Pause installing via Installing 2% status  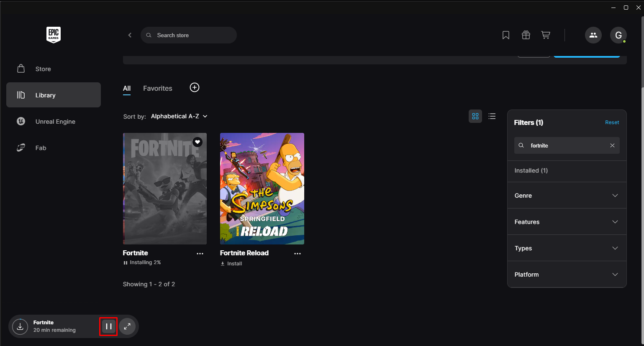tap(142, 262)
